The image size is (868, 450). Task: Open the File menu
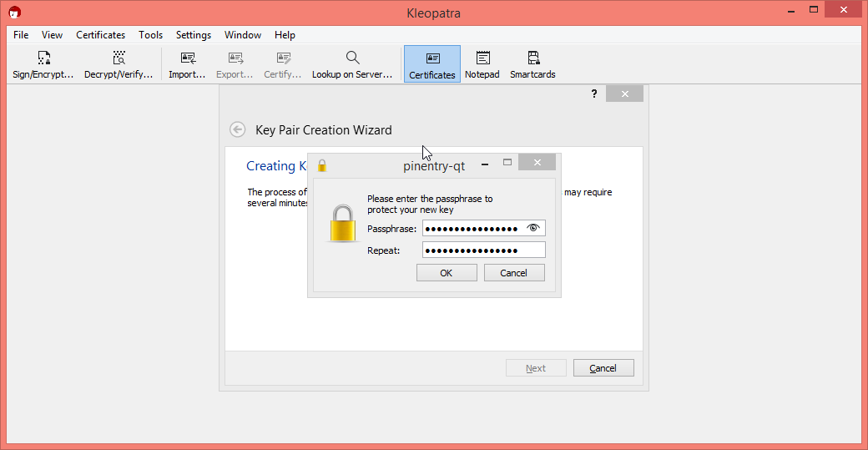pos(21,35)
